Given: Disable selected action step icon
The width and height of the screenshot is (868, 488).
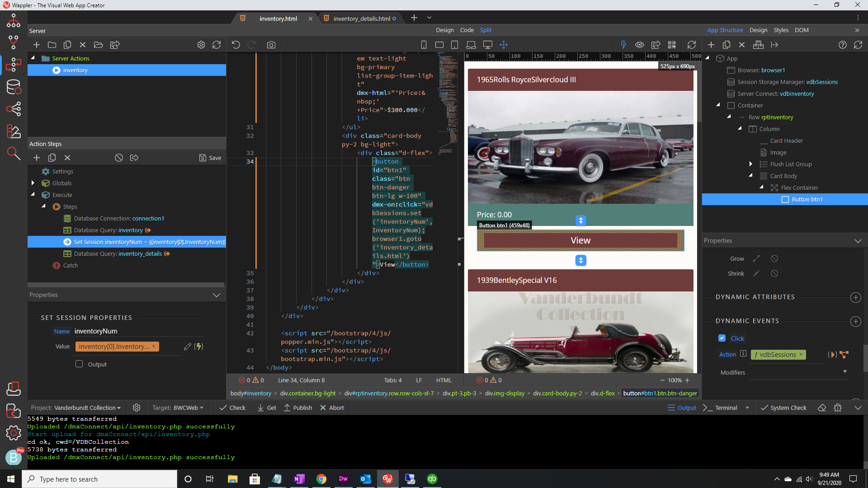Looking at the screenshot, I should (119, 158).
